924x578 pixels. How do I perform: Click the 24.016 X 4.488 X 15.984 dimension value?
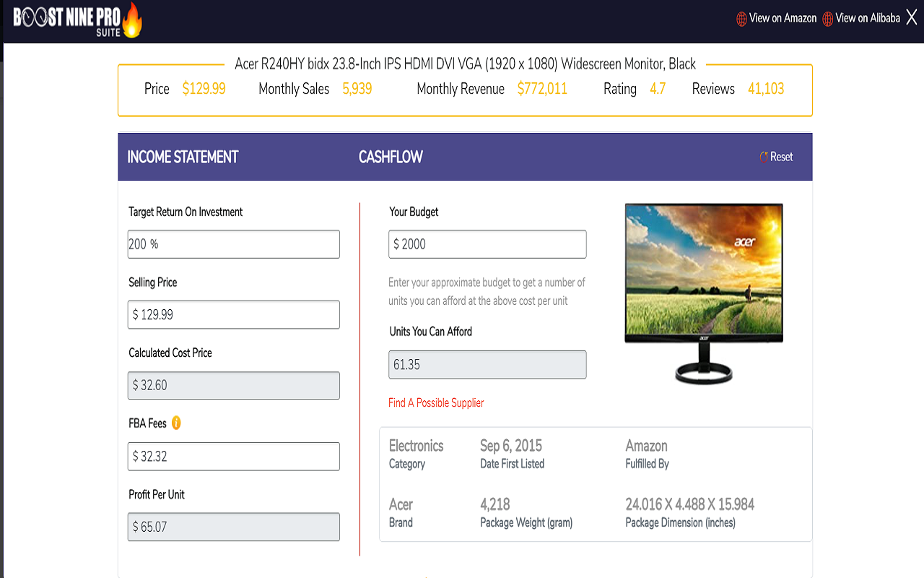pos(690,504)
